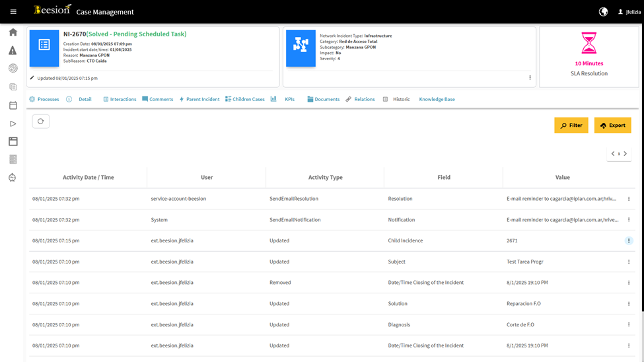
Task: Open the hamburger navigation menu
Action: pyautogui.click(x=13, y=12)
